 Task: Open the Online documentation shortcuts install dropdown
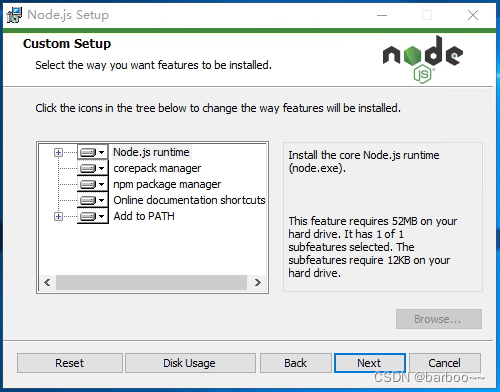click(93, 200)
